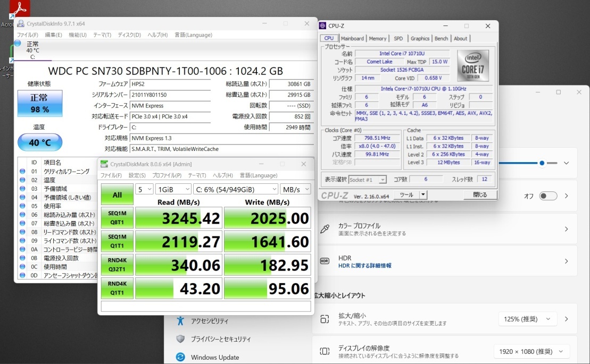This screenshot has height=364, width=590.
Task: Open Windows Update via its sidebar icon
Action: (180, 357)
